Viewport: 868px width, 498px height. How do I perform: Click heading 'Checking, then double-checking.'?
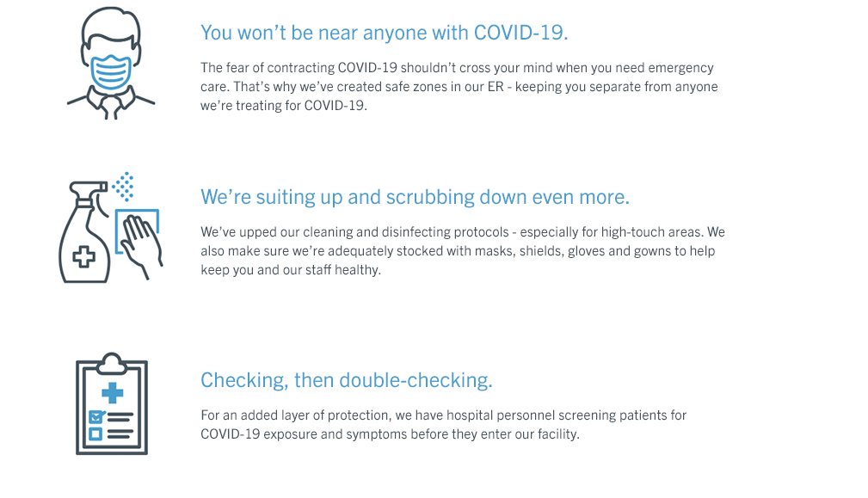point(347,380)
